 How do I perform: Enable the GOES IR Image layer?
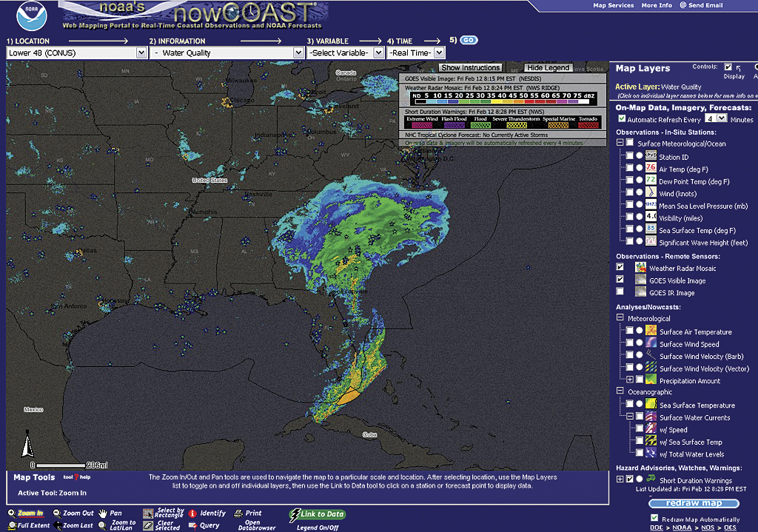[620, 292]
